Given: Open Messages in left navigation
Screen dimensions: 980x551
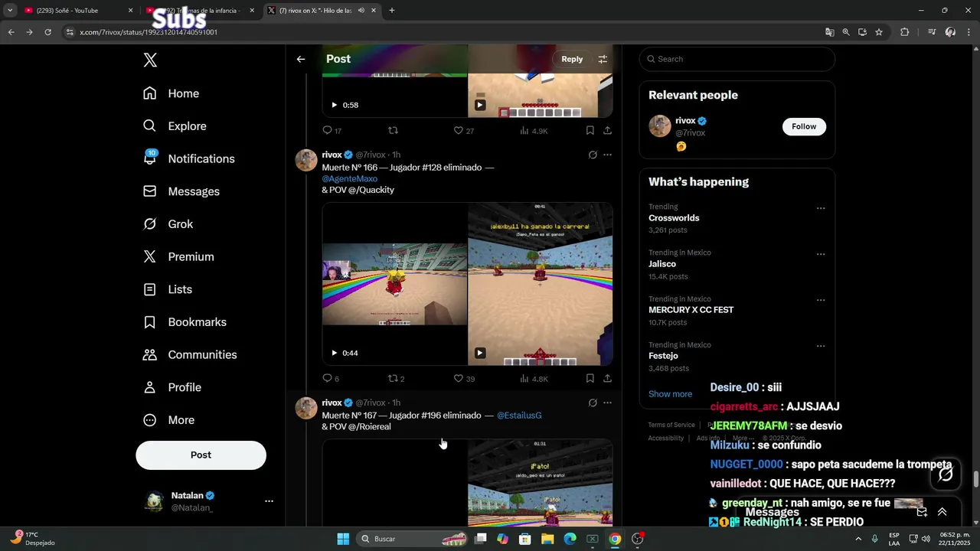Looking at the screenshot, I should [x=181, y=191].
